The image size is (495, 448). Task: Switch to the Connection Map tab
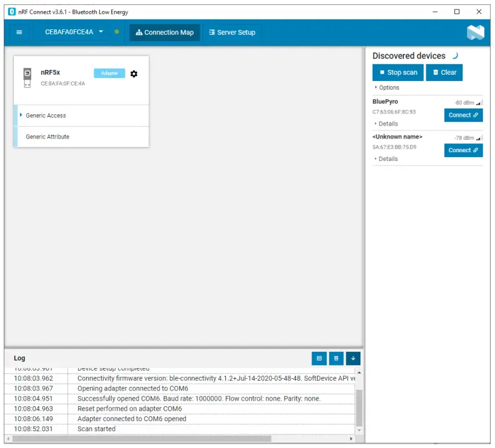tap(164, 32)
